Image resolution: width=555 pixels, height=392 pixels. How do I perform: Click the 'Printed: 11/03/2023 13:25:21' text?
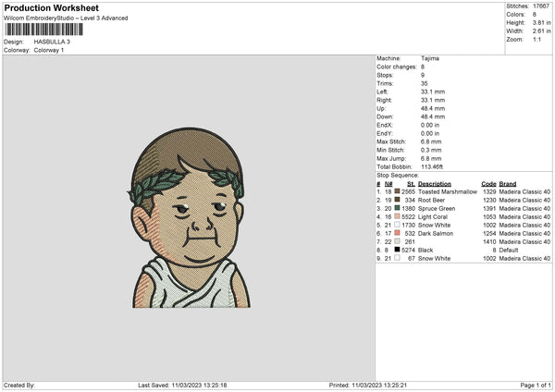pos(368,385)
